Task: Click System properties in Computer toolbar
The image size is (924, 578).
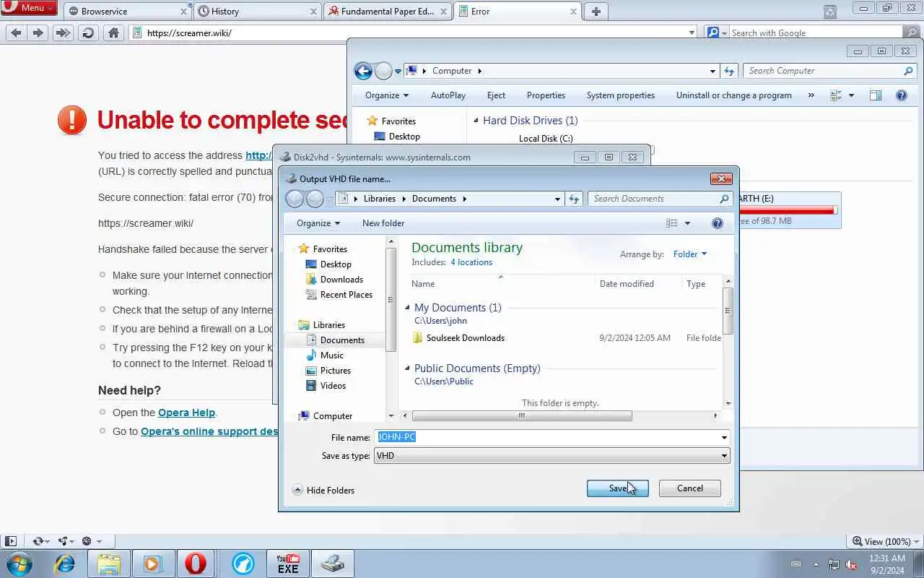Action: (621, 95)
